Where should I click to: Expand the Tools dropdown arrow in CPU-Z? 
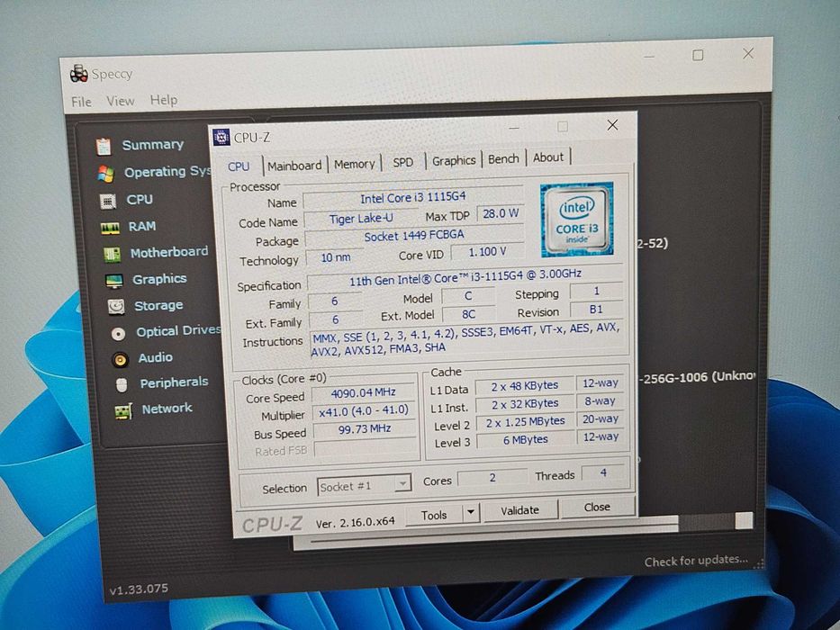coord(470,512)
